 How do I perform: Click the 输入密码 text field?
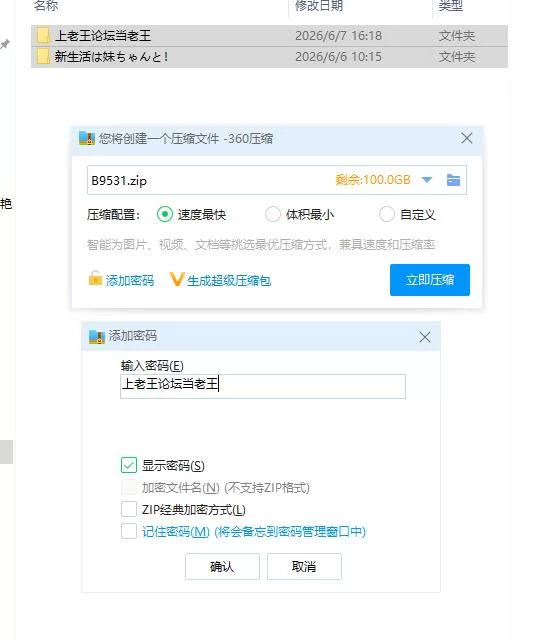point(263,386)
